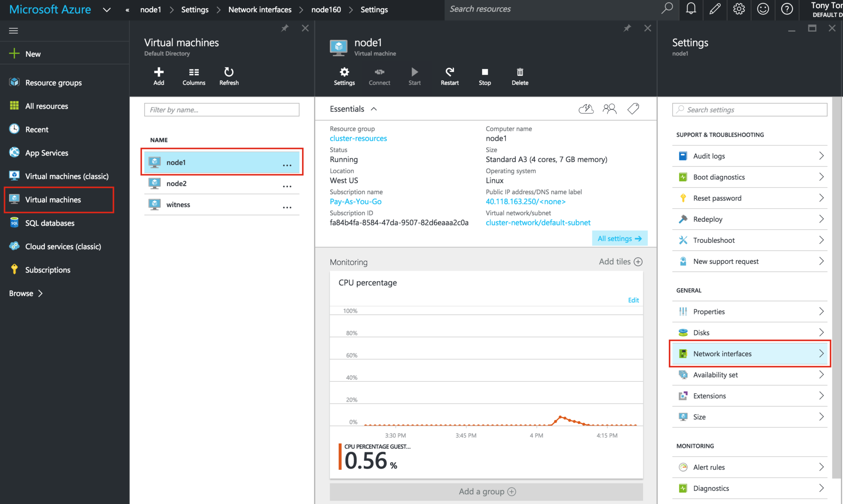Click the Restart icon for node1
This screenshot has height=504, width=843.
pos(449,76)
